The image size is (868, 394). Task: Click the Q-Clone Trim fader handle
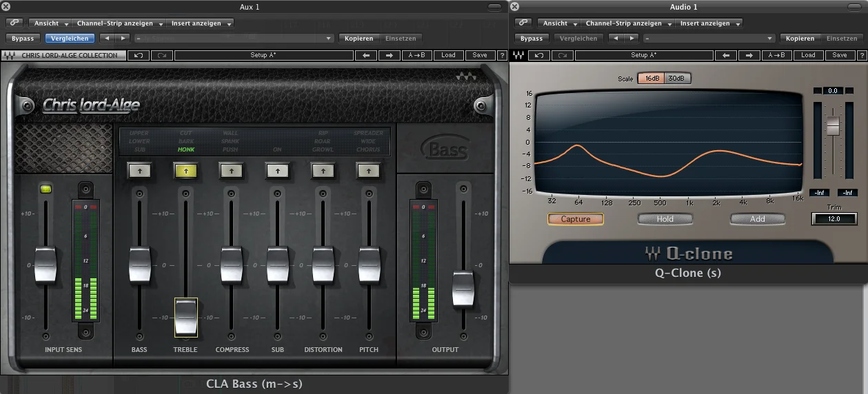pyautogui.click(x=834, y=126)
